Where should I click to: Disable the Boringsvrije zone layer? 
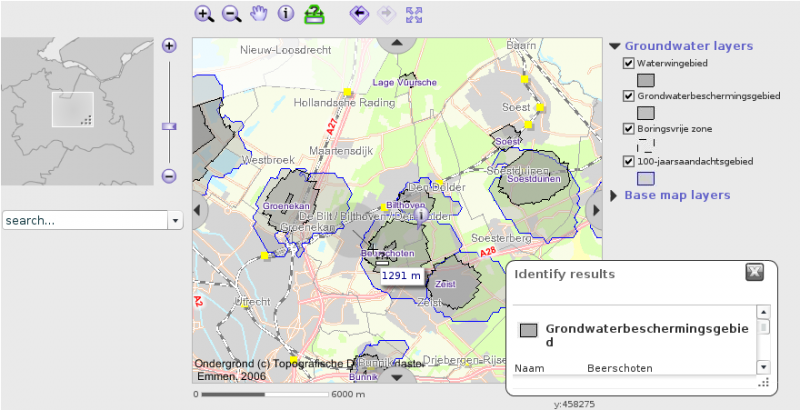629,129
